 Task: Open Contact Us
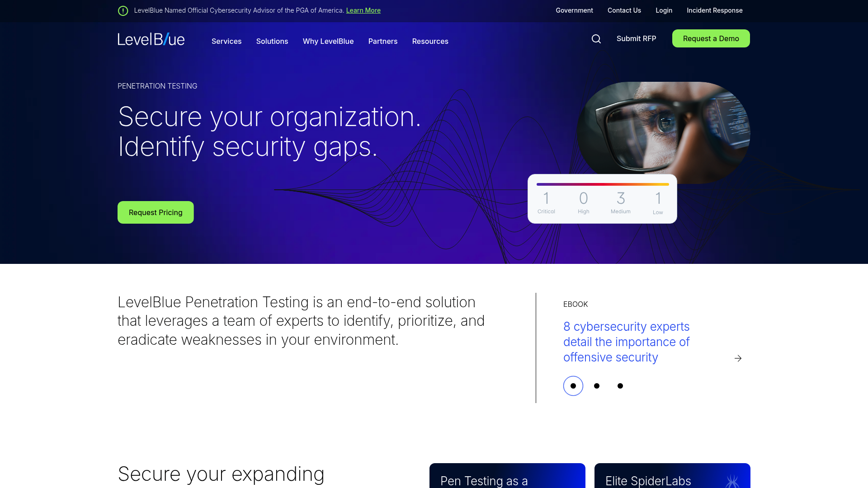pyautogui.click(x=624, y=10)
